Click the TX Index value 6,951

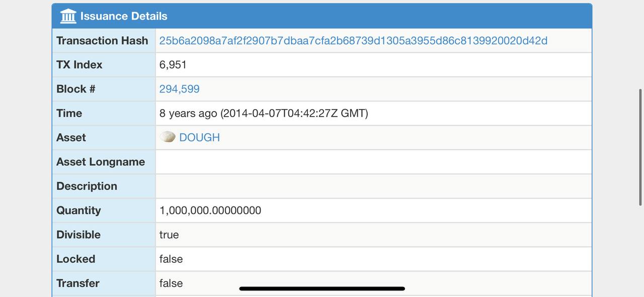point(173,65)
